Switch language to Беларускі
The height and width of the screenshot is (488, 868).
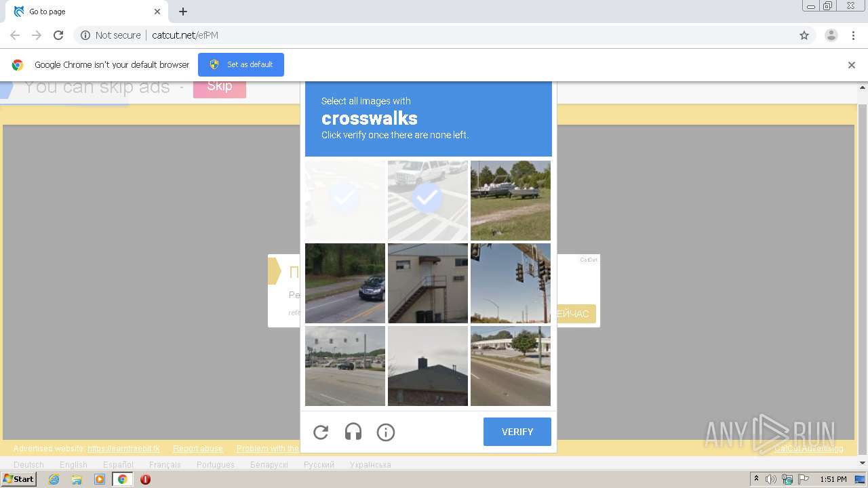pyautogui.click(x=269, y=465)
